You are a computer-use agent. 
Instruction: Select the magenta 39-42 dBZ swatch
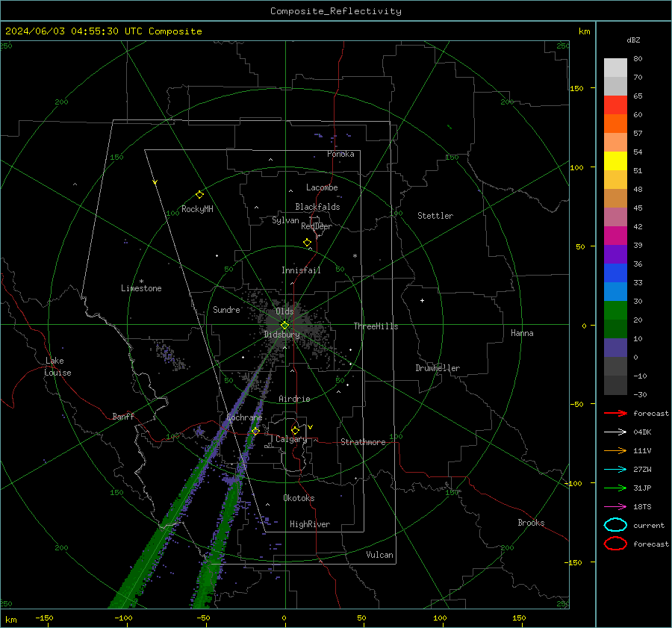click(x=615, y=236)
